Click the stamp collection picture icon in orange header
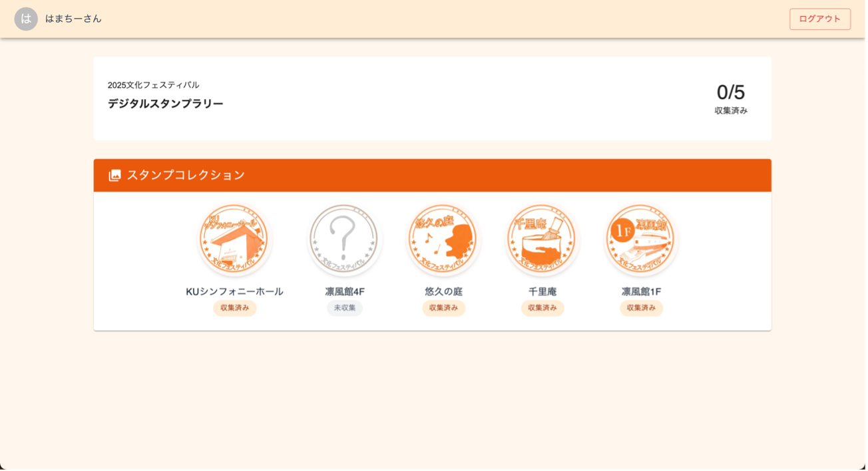 coord(114,175)
